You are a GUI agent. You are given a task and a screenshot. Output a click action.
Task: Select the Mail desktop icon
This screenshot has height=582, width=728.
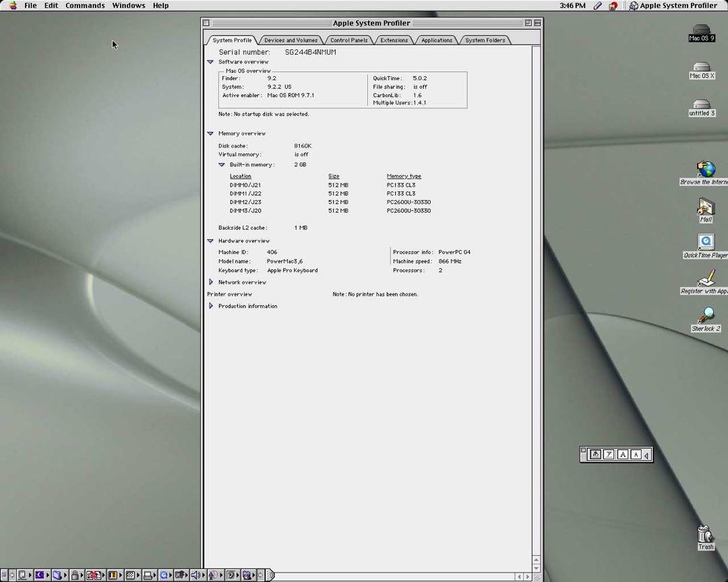tap(706, 210)
